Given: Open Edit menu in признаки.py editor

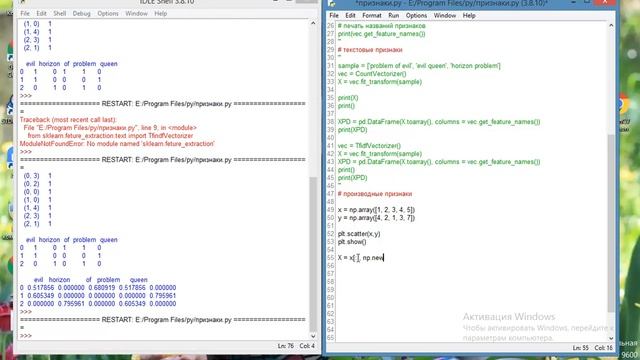Looking at the screenshot, I should 350,16.
